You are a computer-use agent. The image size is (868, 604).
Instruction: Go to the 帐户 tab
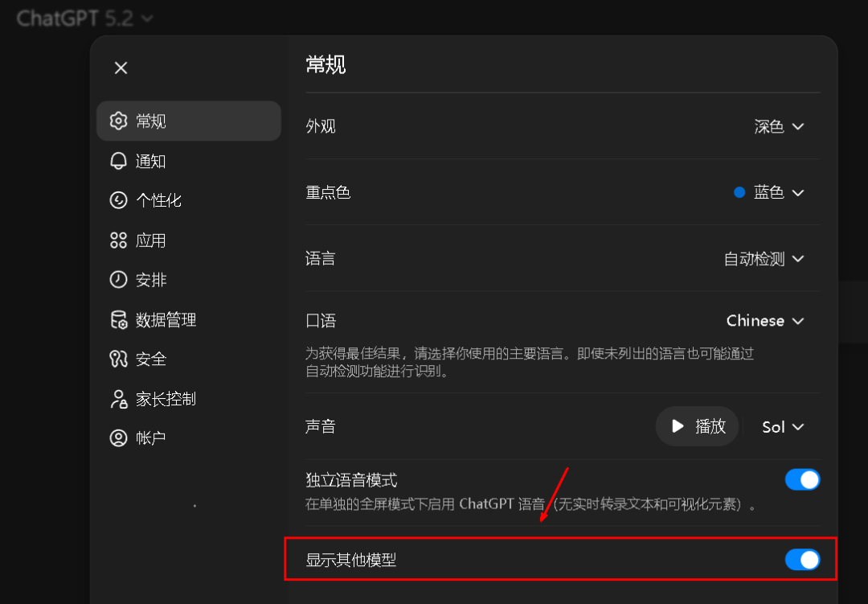pyautogui.click(x=189, y=438)
